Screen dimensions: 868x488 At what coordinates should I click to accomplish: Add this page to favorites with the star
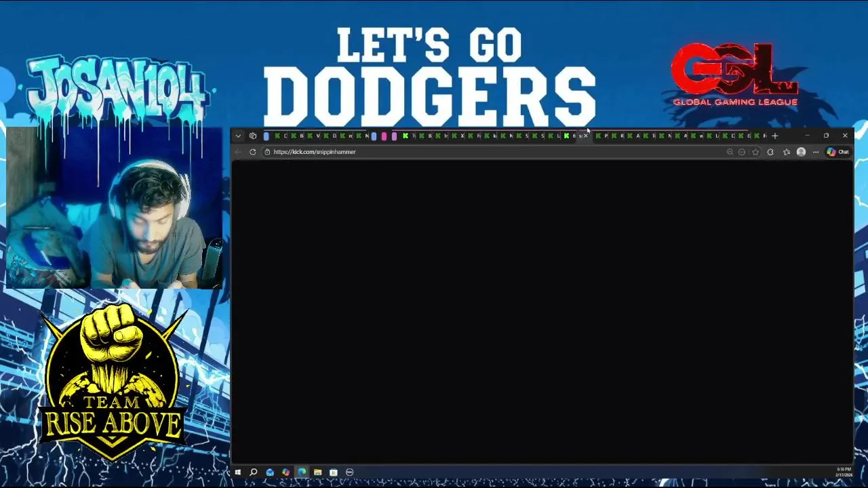coord(755,152)
